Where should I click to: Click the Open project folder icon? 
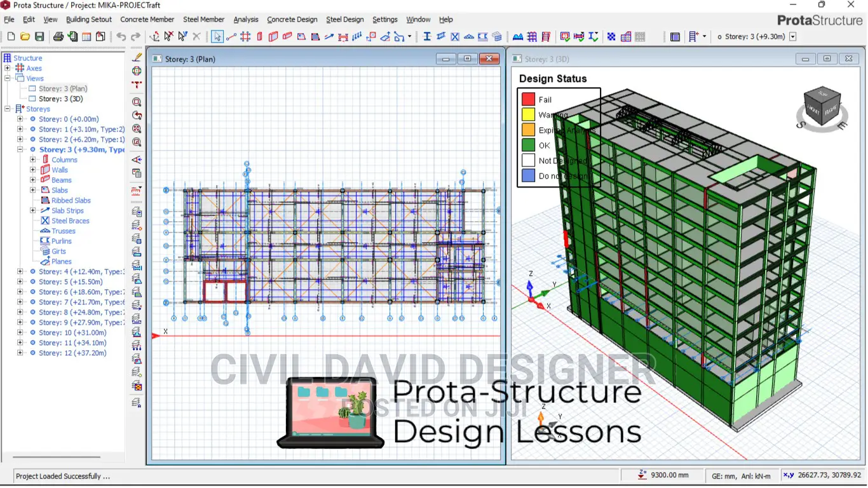(25, 37)
